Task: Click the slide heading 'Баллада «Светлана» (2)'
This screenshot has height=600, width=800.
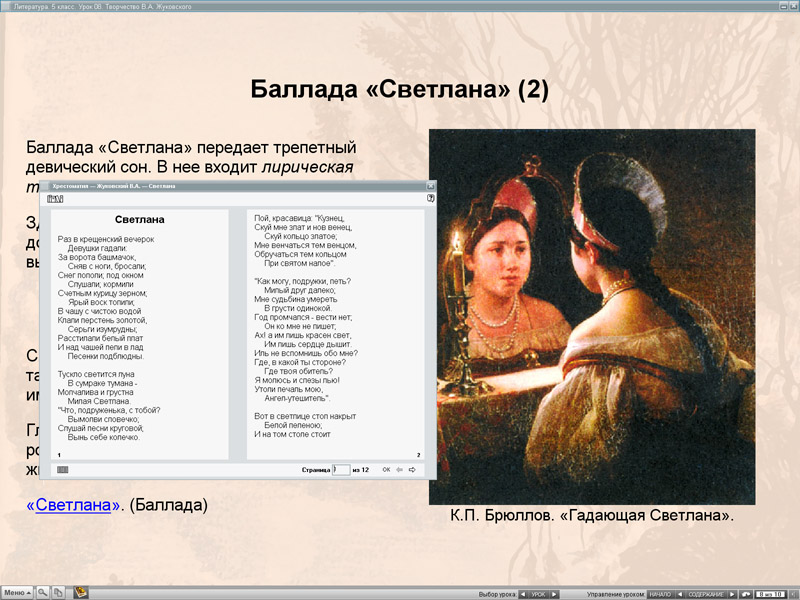Action: coord(399,89)
